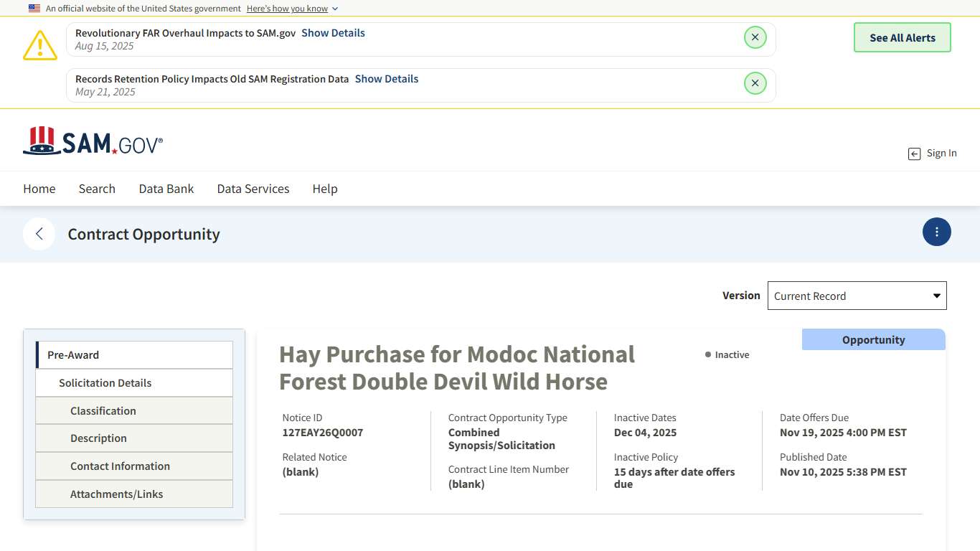
Task: Open the three-dot actions menu
Action: [x=936, y=232]
